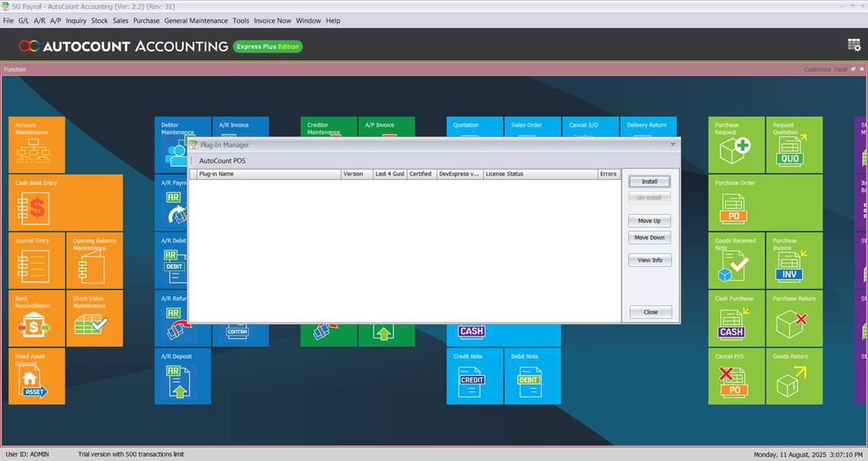Click the Certified column header

click(422, 174)
